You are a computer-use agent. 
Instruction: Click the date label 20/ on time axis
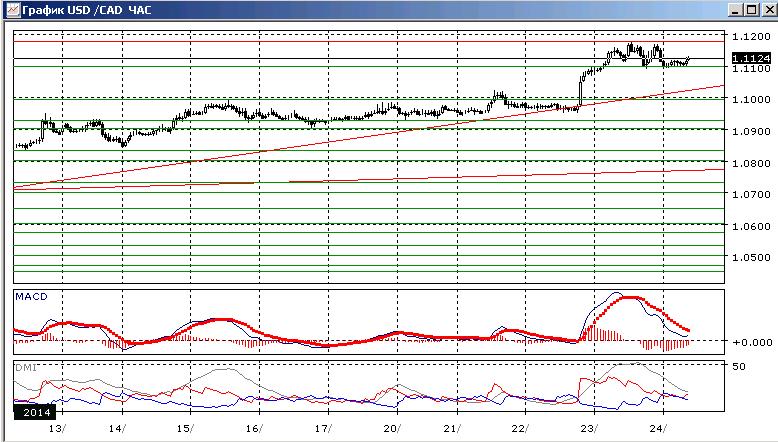[x=391, y=429]
